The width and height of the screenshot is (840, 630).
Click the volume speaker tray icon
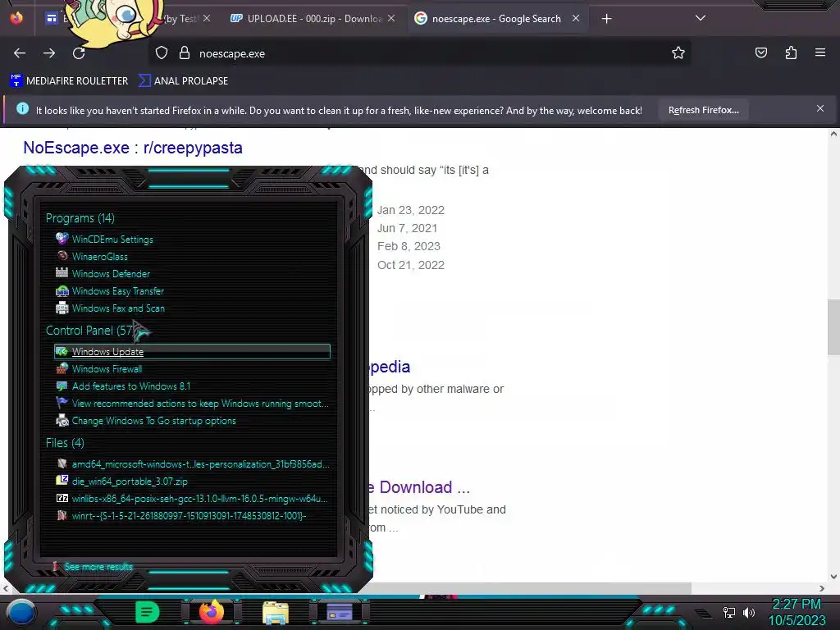(x=748, y=612)
